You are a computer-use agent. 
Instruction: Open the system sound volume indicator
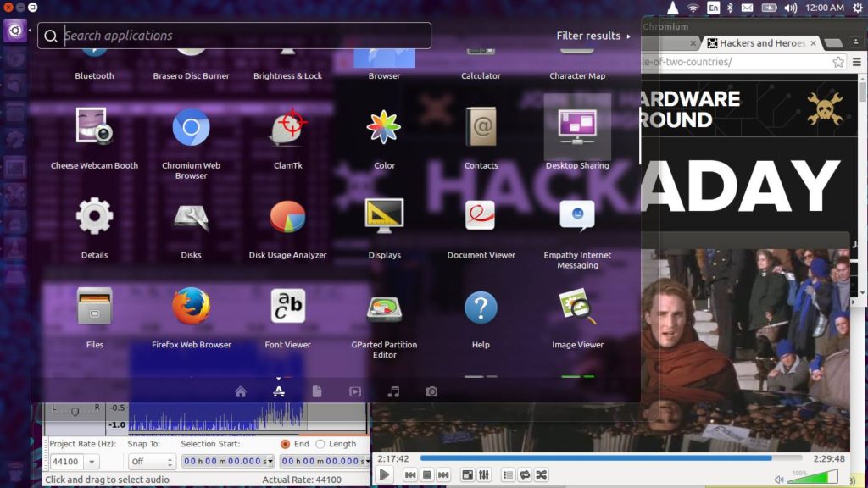[x=791, y=8]
